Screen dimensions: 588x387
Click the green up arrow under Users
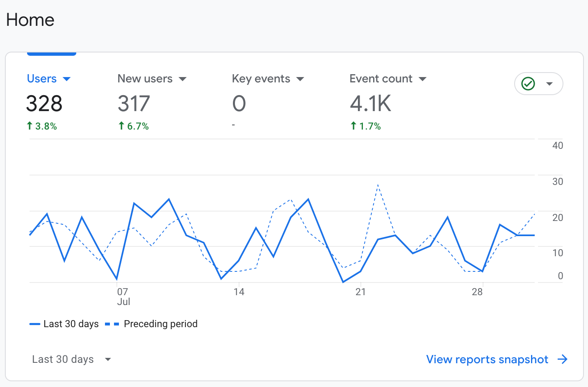pyautogui.click(x=30, y=126)
